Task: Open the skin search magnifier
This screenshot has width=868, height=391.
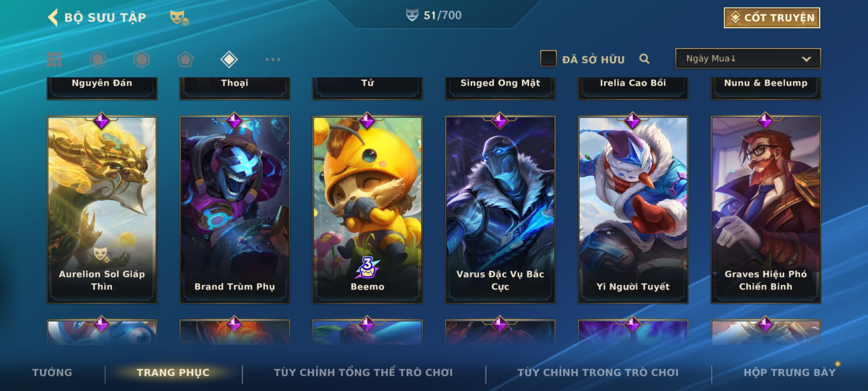Action: tap(644, 59)
